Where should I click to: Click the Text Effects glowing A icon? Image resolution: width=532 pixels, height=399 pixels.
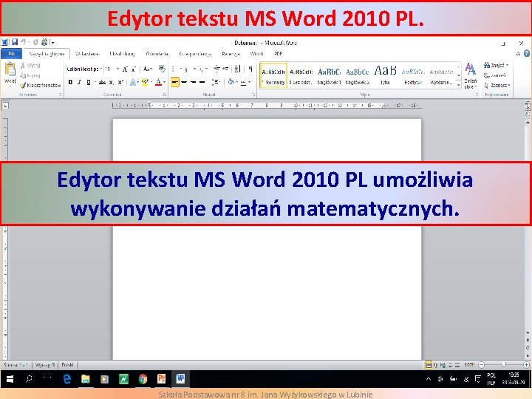[133, 82]
